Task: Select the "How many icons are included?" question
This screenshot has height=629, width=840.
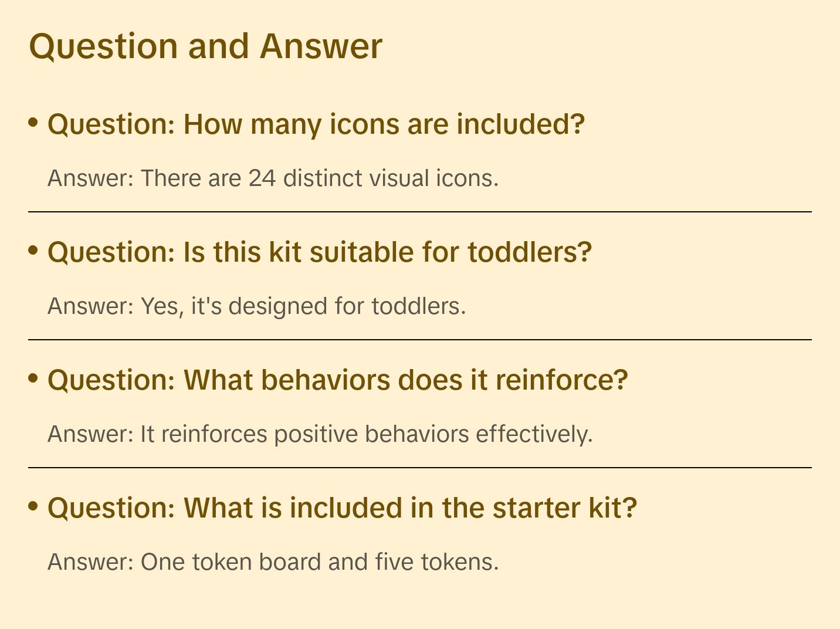Action: point(316,124)
